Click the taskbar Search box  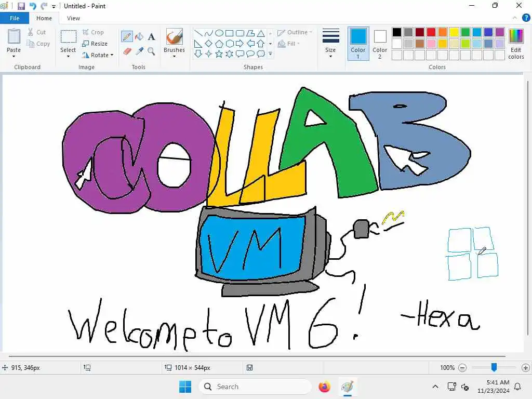click(x=256, y=387)
